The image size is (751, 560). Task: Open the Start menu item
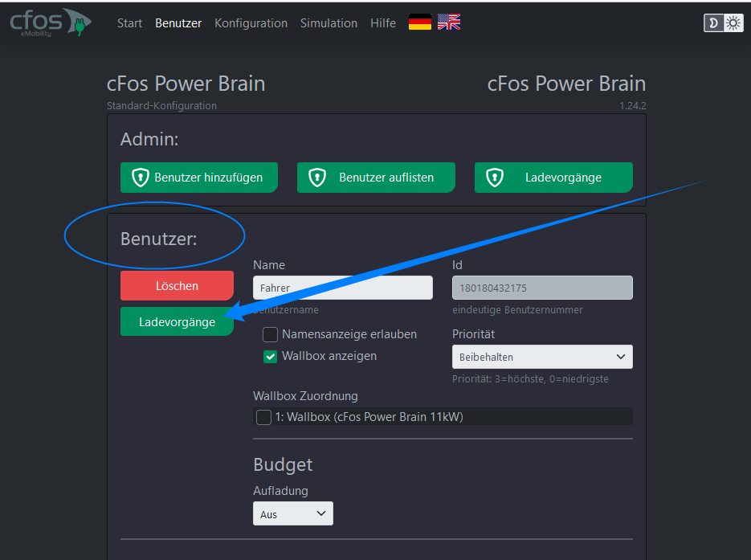129,23
